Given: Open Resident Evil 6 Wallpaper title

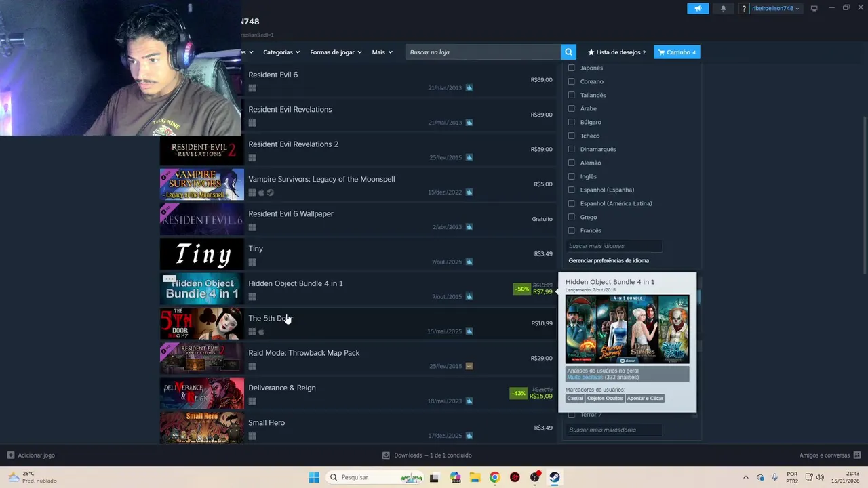Looking at the screenshot, I should [290, 213].
